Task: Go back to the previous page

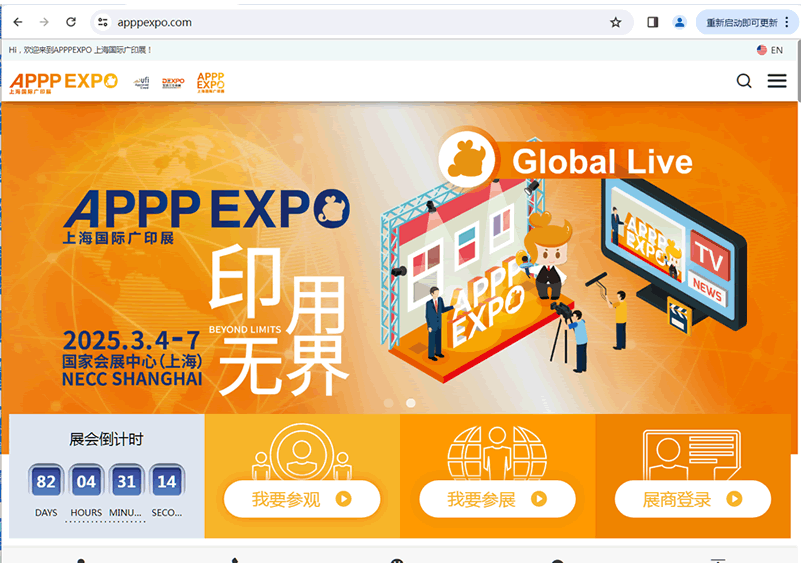Action: 18,22
